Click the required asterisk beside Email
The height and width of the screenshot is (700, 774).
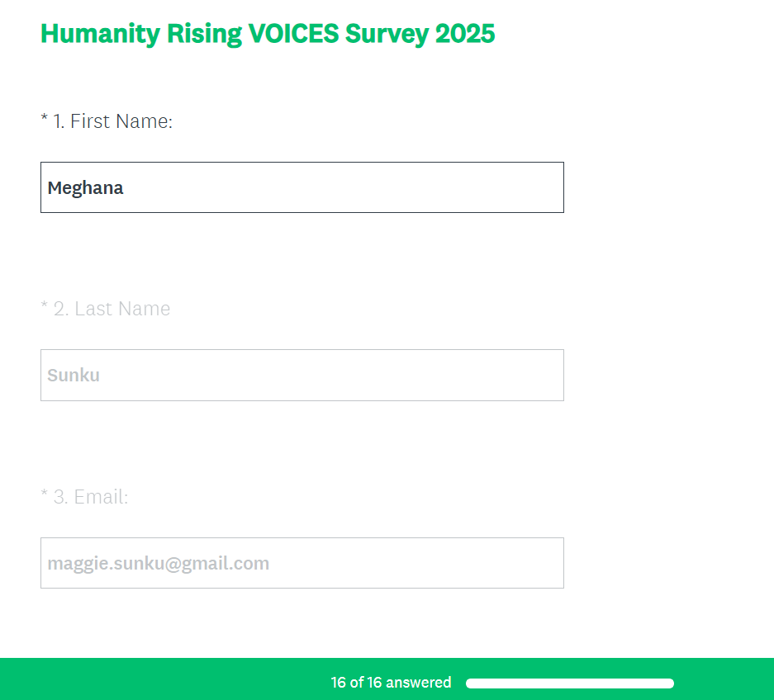[45, 495]
